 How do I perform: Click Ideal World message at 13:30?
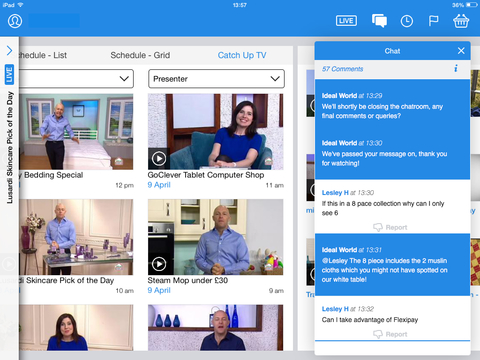click(392, 153)
